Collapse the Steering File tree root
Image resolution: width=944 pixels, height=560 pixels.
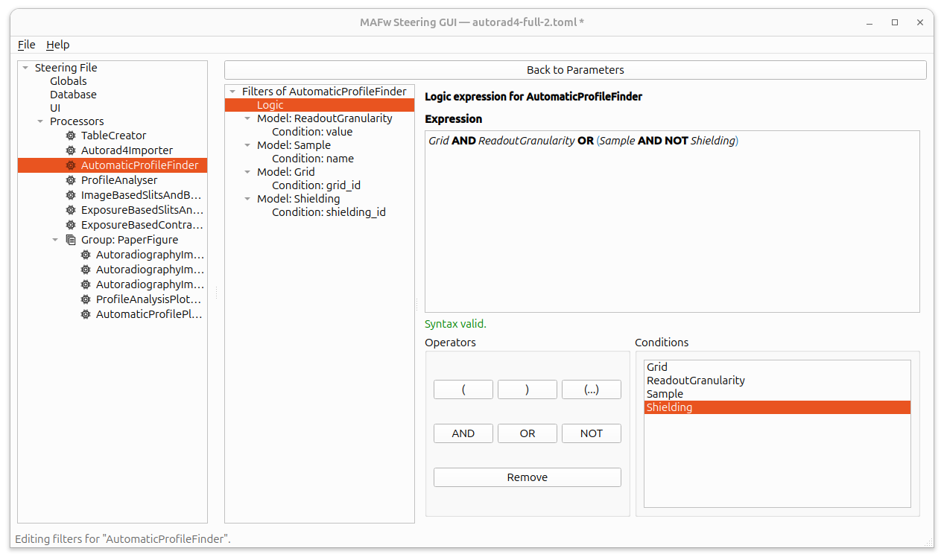(x=25, y=68)
